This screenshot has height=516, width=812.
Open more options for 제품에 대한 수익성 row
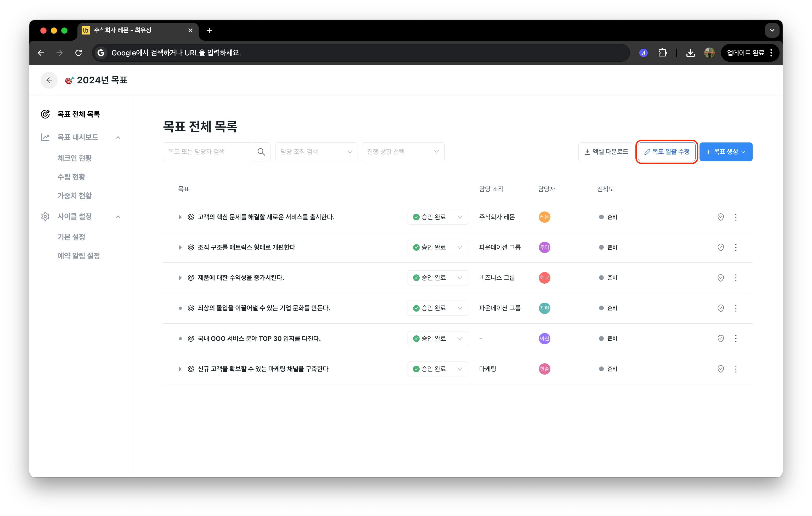(x=736, y=278)
